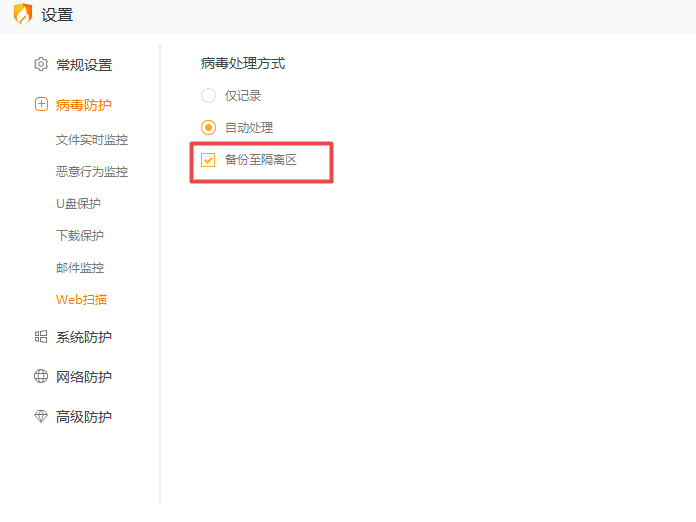Click the gear icon beside 常规设置
This screenshot has height=522, width=696.
41,64
